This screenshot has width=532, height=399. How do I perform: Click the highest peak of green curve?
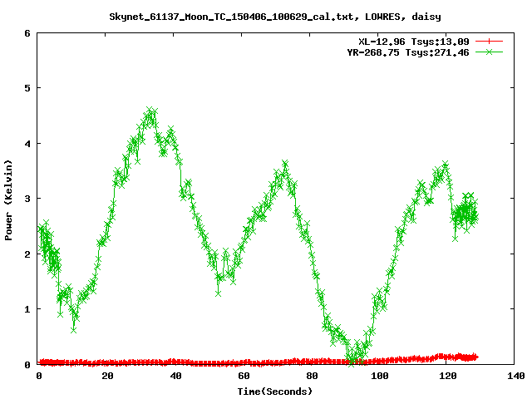(150, 111)
